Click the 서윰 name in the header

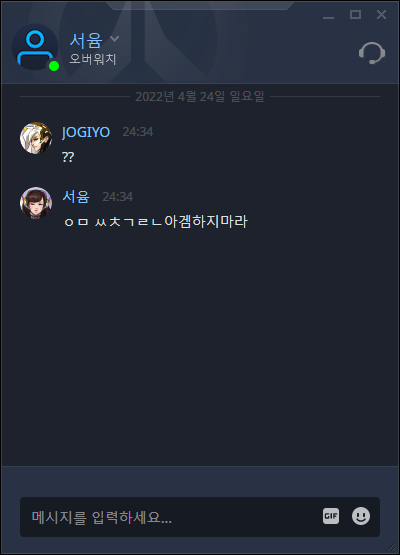click(86, 40)
